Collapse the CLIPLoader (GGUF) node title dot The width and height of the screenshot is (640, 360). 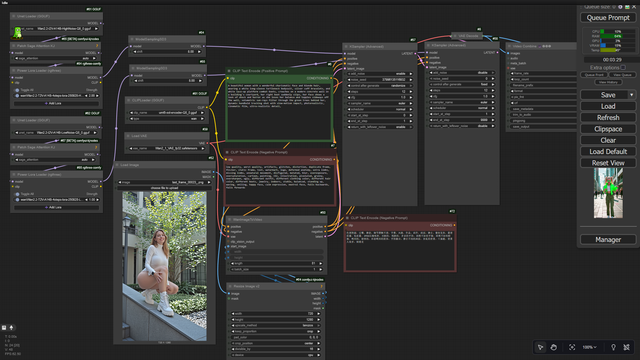pos(128,100)
